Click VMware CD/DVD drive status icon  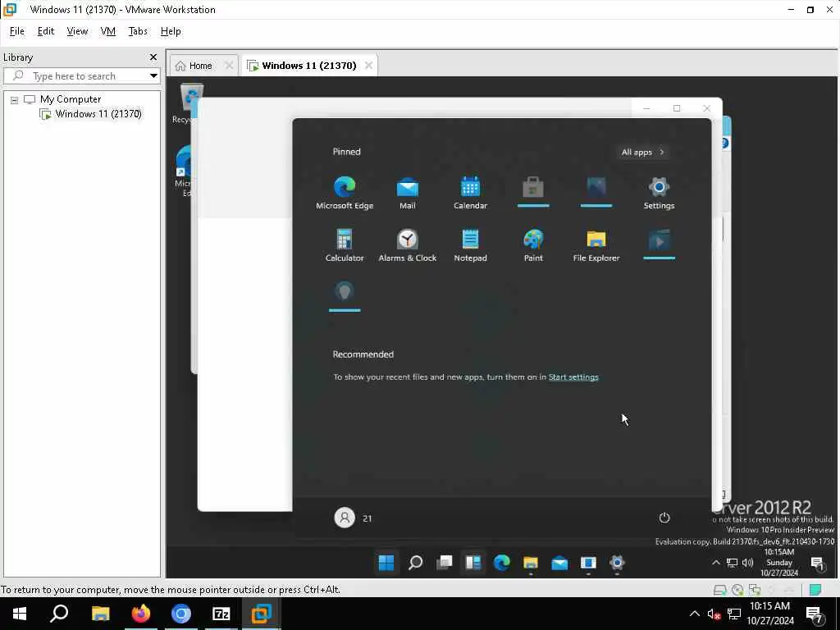[x=737, y=590]
